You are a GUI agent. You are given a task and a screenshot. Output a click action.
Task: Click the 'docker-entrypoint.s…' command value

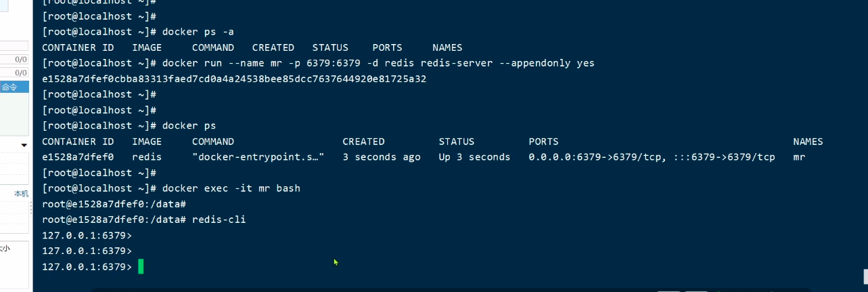pos(258,157)
